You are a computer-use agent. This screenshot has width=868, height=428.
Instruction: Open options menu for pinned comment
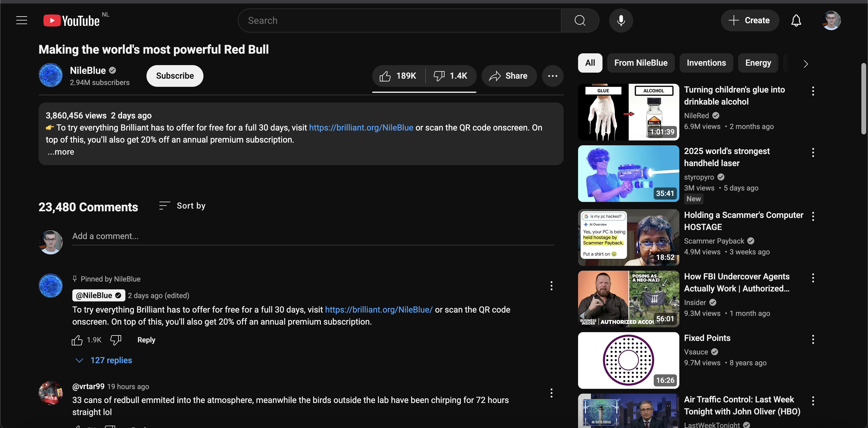coord(551,286)
